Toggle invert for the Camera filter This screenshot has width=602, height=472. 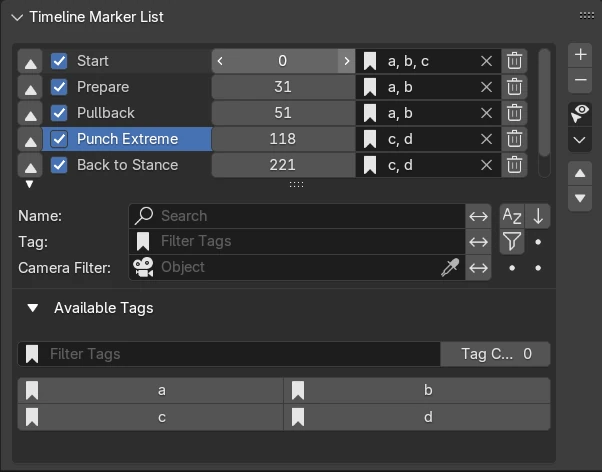point(478,268)
